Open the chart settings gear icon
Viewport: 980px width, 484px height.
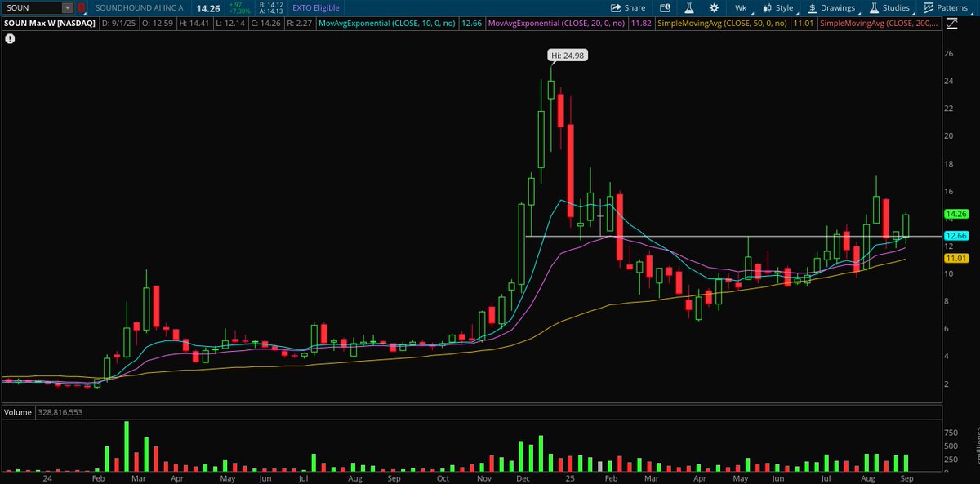coord(714,7)
